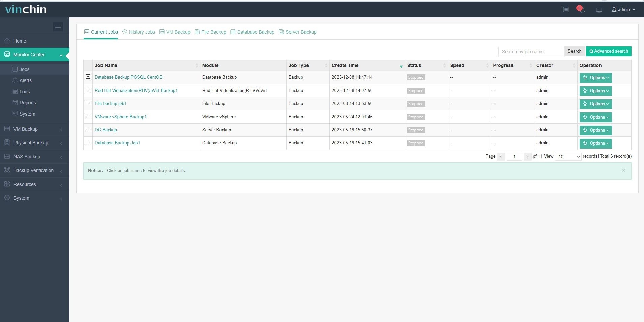The width and height of the screenshot is (644, 322).
Task: Switch to the VM Backup tab
Action: point(175,32)
